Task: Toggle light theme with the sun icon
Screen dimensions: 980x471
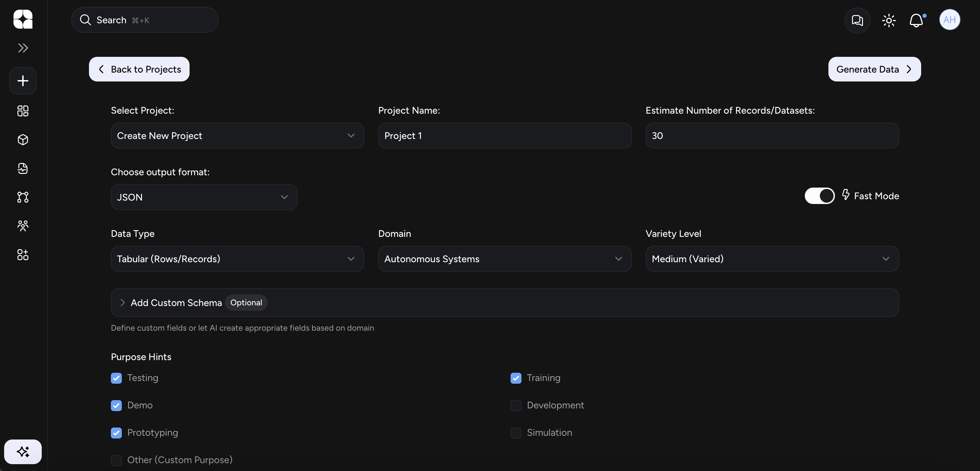Action: pyautogui.click(x=888, y=20)
